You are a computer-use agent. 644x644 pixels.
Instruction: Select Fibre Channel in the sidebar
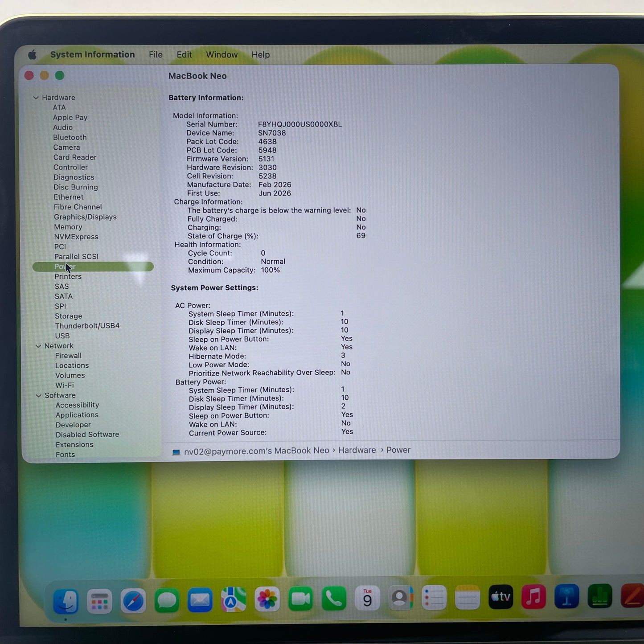click(78, 207)
